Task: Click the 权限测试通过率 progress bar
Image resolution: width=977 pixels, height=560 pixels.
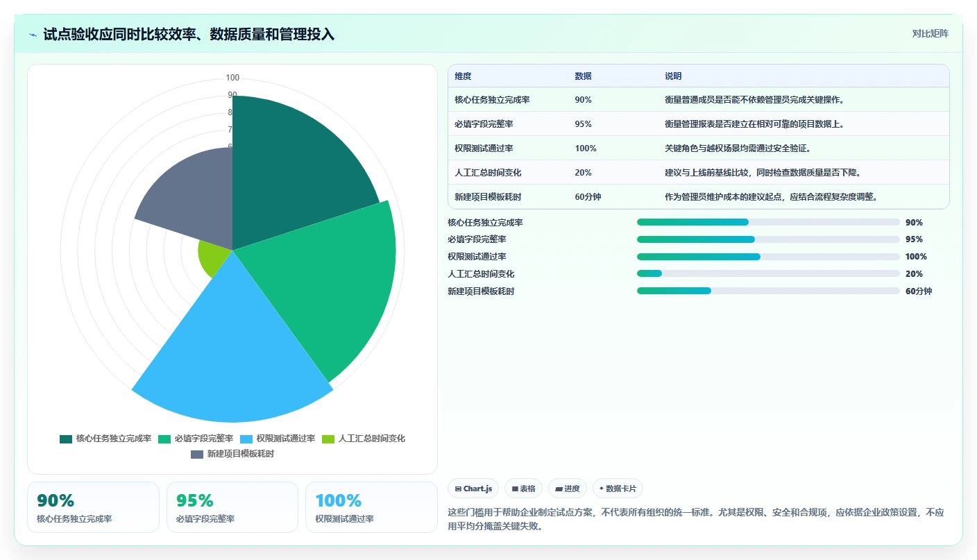Action: click(x=768, y=257)
